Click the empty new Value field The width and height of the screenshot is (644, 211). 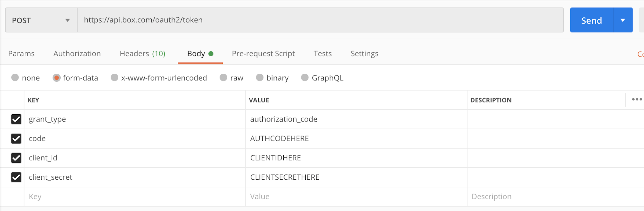click(x=356, y=197)
